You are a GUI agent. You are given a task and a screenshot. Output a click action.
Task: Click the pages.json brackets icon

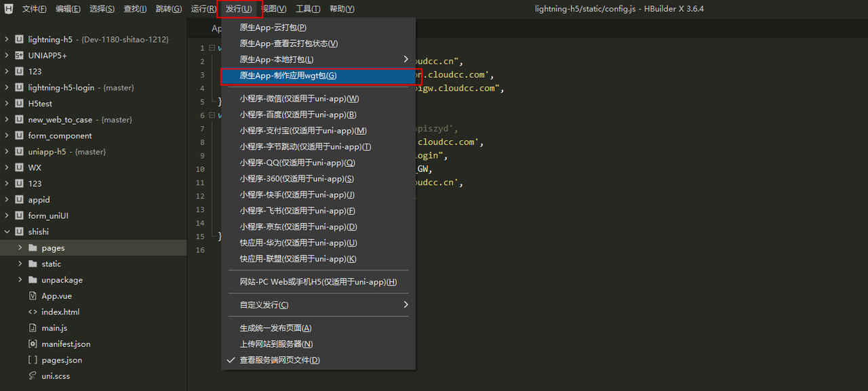(x=33, y=360)
